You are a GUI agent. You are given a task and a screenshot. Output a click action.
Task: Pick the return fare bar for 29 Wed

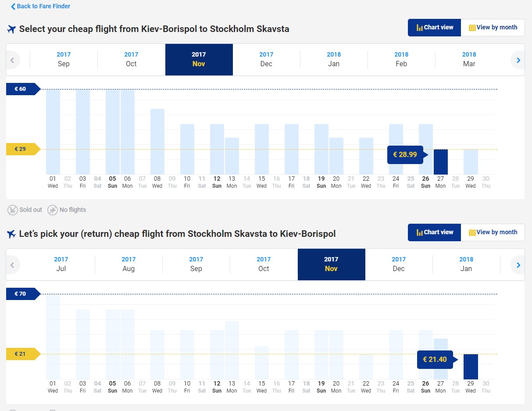point(471,367)
